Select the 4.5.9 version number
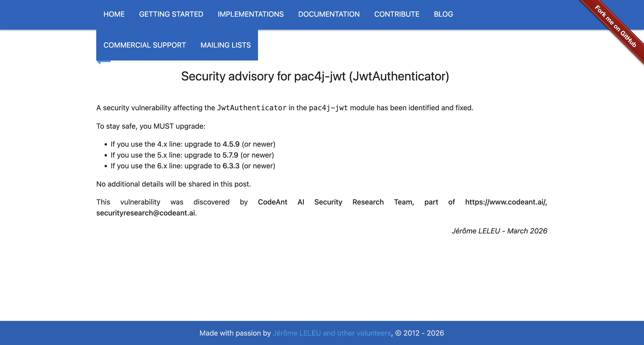644x345 pixels. [x=231, y=144]
